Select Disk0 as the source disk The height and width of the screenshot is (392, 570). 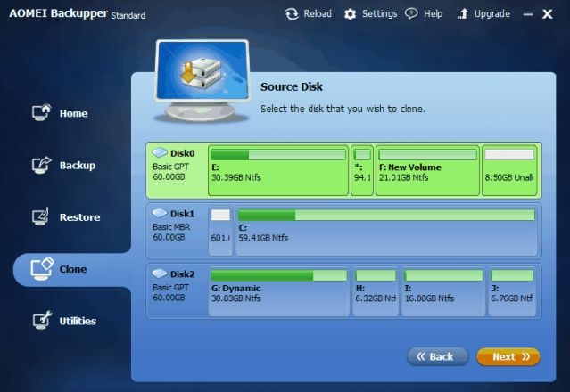(x=176, y=169)
